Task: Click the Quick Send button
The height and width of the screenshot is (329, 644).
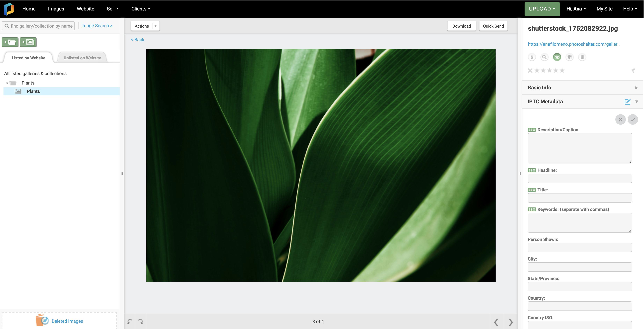Action: [x=493, y=26]
